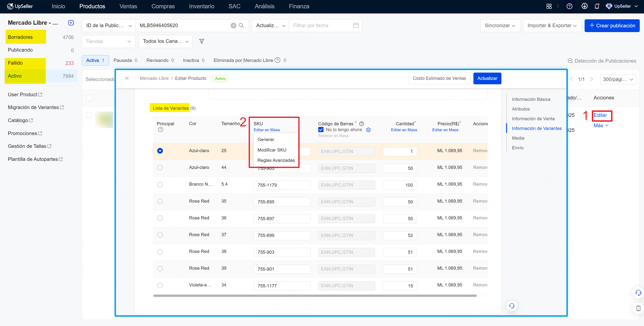644x326 pixels.
Task: Clear the publication ID search text
Action: tap(233, 26)
